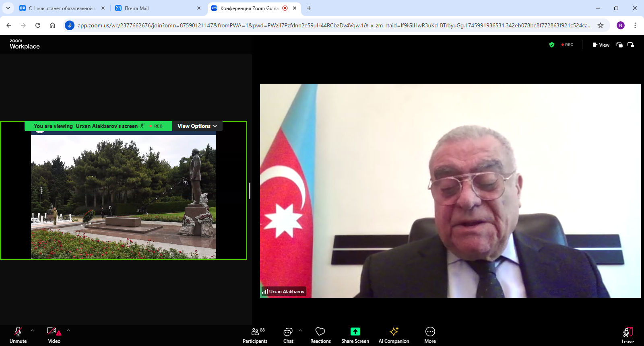Open the Reactions menu
Viewport: 644px width, 346px height.
(320, 335)
